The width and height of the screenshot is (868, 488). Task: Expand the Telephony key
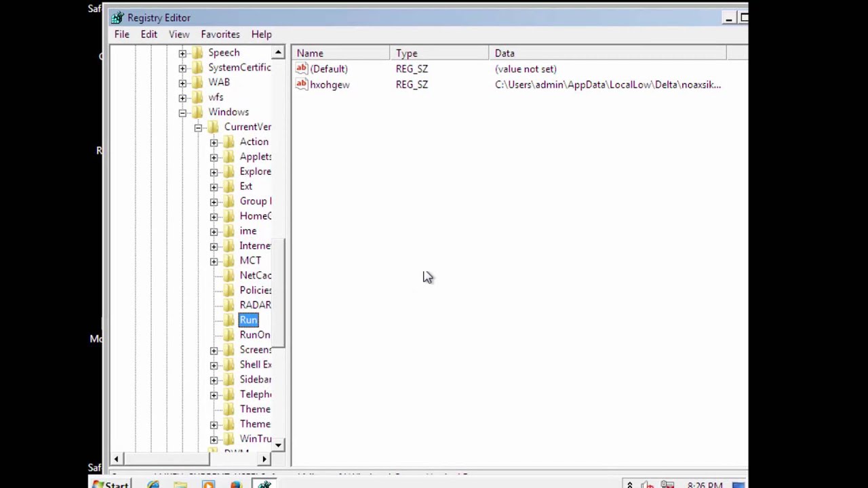(214, 395)
